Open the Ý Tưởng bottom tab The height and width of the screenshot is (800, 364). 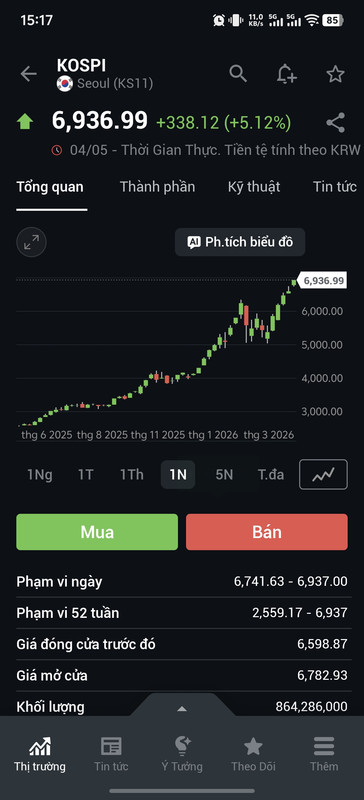(182, 753)
